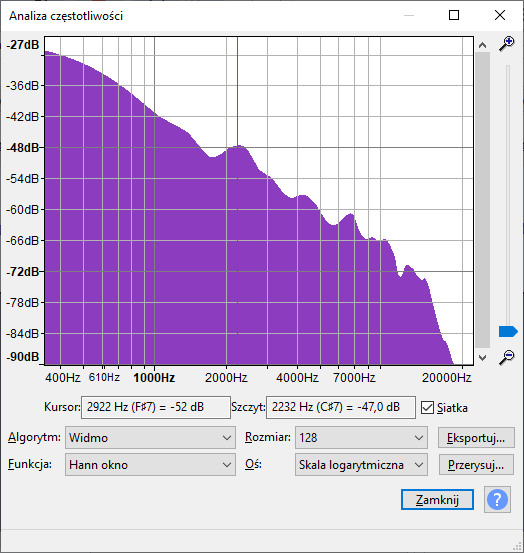The height and width of the screenshot is (553, 524).
Task: Click the zoom-in magnifier icon
Action: pos(507,44)
